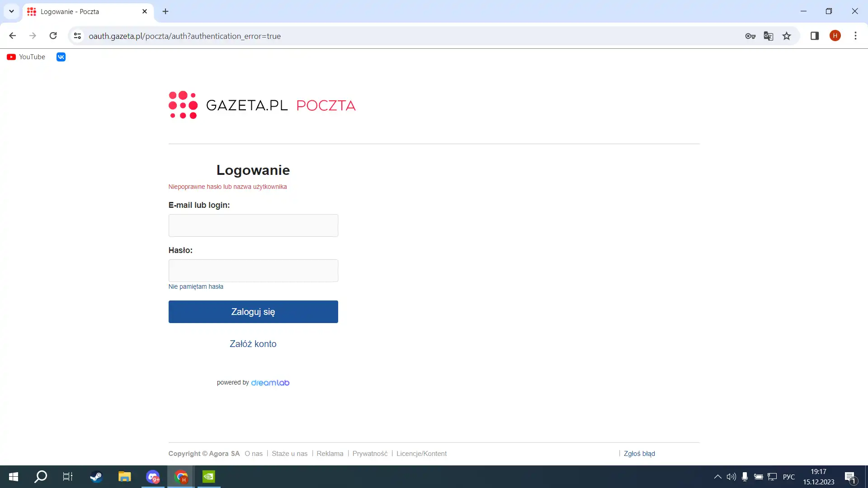Open the Windows Start menu
868x488 pixels.
(x=14, y=477)
